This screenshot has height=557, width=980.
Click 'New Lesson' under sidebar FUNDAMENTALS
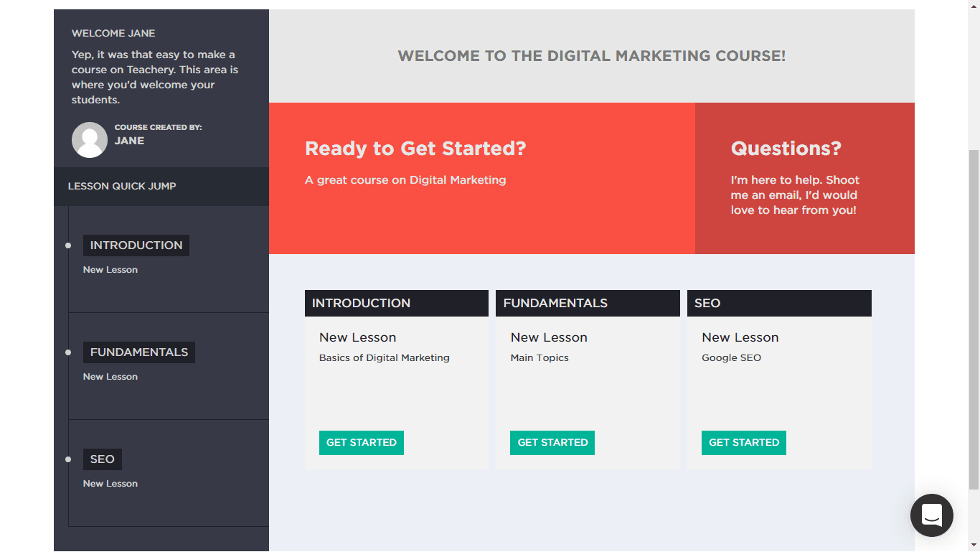tap(110, 377)
